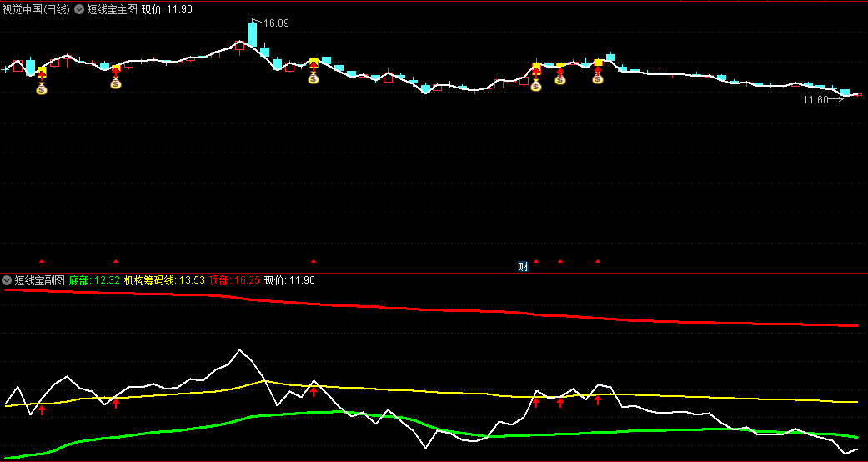Image resolution: width=868 pixels, height=462 pixels.
Task: Click the rightmost red arrow in the sub-chart
Action: coord(598,400)
